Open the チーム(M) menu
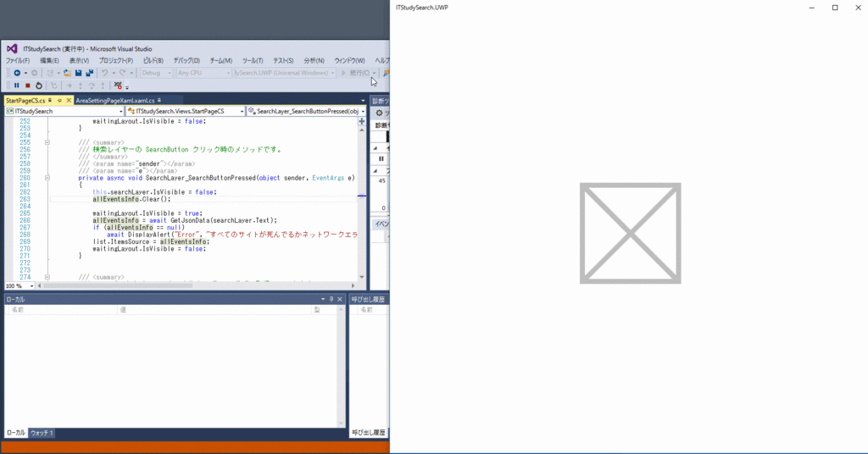Screen dimensions: 868x454 coord(221,60)
